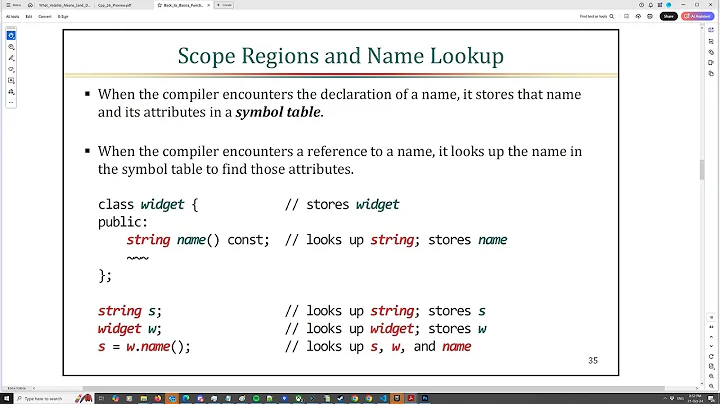Open the Acrobat hamburger Menu
This screenshot has width=720, height=404.
[13, 5]
